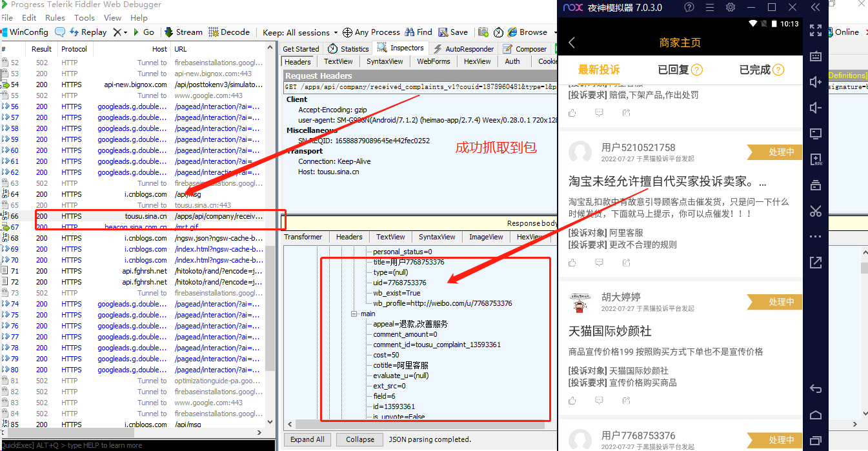Open Nox more tools ellipsis icon
Screen dimensions: 868x451
[816, 237]
